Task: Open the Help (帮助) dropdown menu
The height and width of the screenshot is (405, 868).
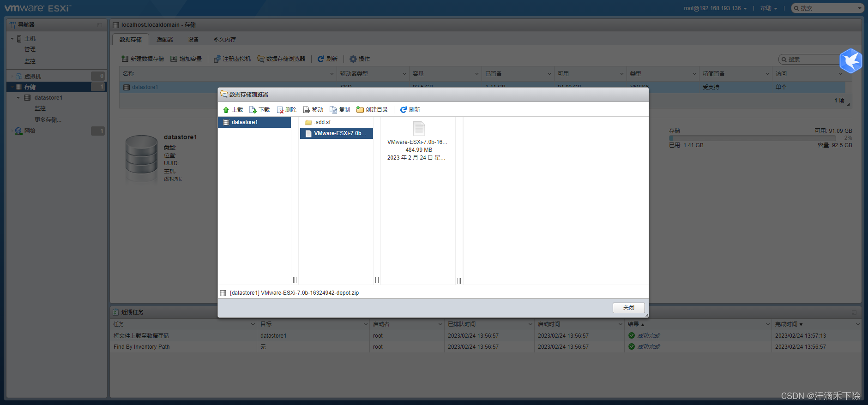Action: click(x=768, y=8)
